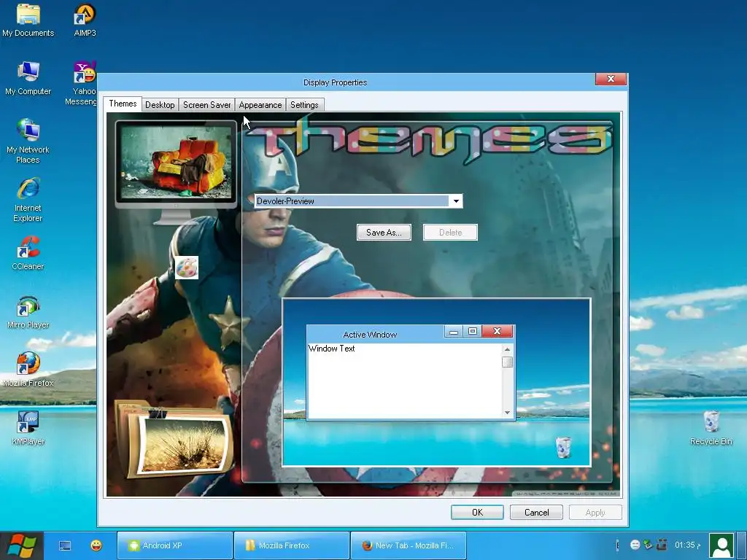
Task: Expand the Devoler-Preview theme dropdown
Action: [x=455, y=201]
